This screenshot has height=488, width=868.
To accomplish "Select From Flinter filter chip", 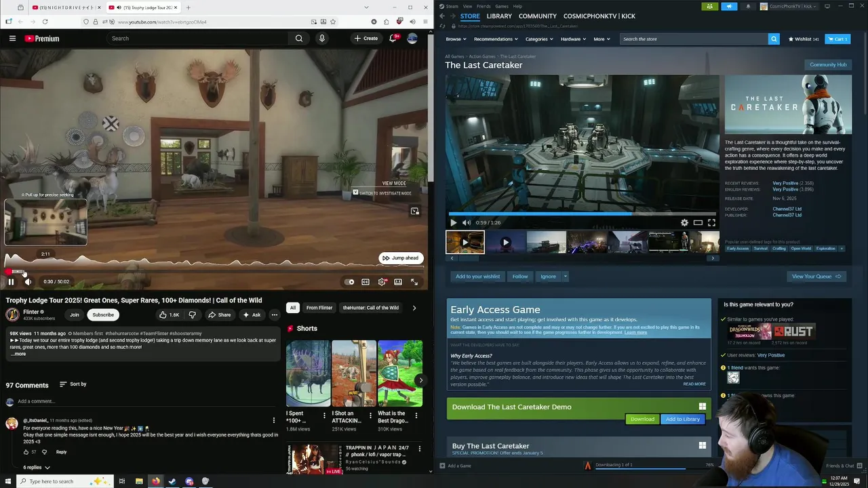I will (x=319, y=308).
